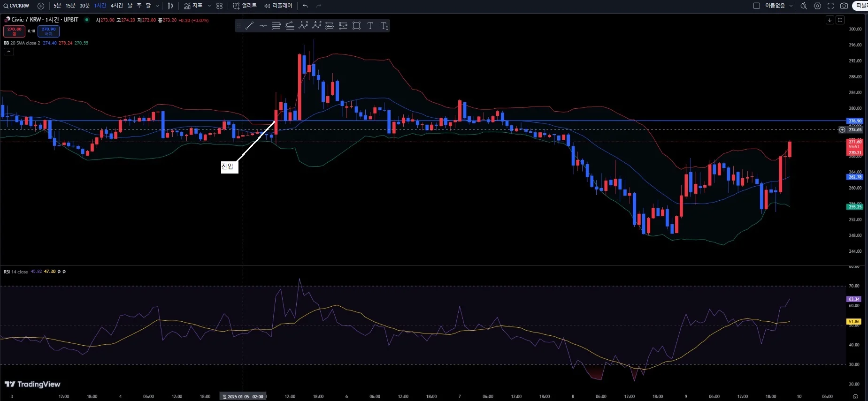Select the RSI 14 close legend

[x=16, y=272]
